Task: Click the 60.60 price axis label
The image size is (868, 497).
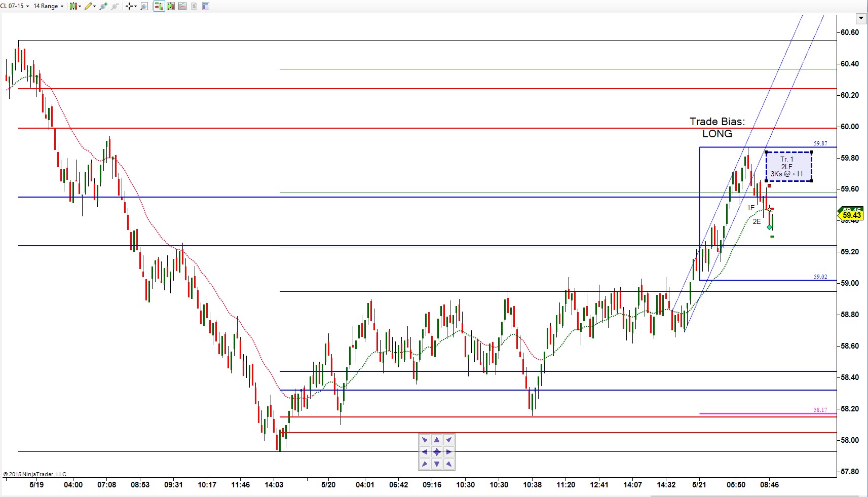Action: click(x=850, y=32)
